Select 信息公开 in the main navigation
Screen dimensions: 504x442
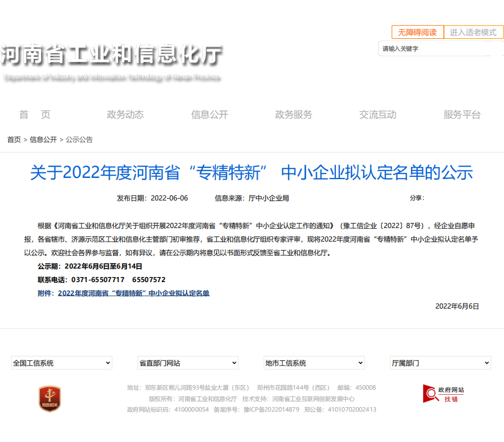210,115
